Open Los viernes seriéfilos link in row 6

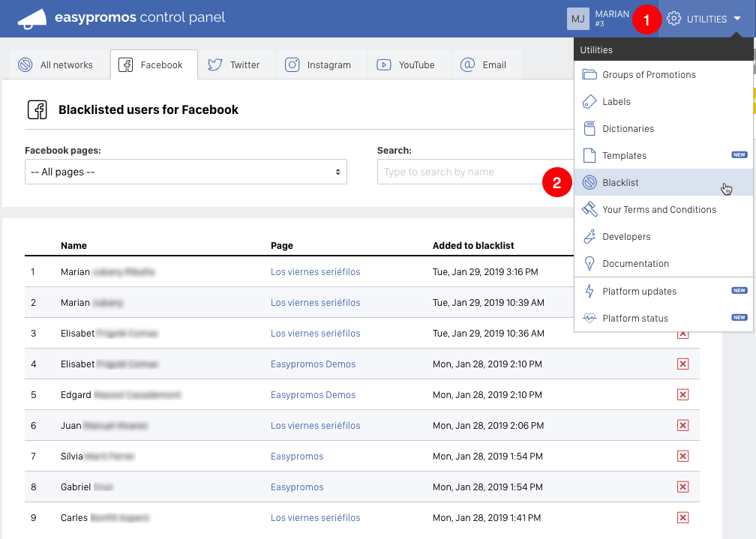tap(315, 426)
